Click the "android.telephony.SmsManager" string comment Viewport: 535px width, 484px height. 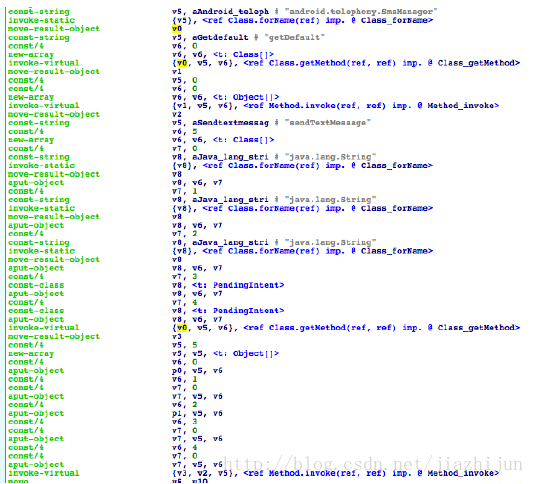(x=361, y=12)
